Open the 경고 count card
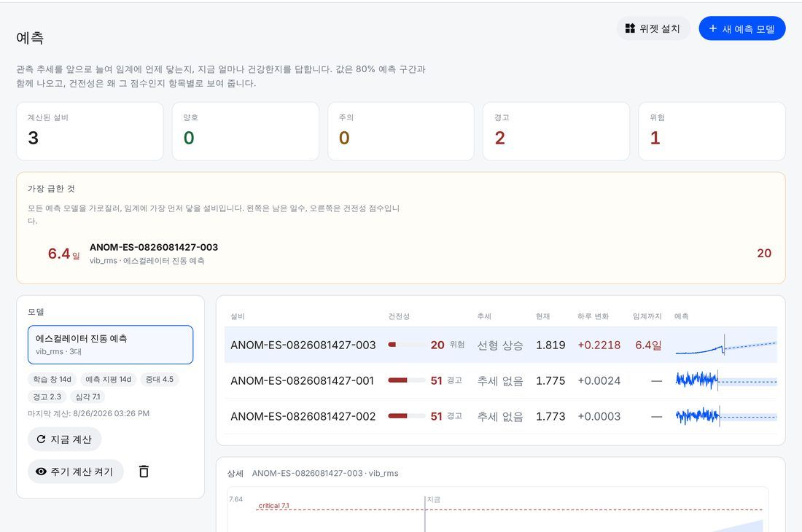The width and height of the screenshot is (802, 532). click(556, 131)
